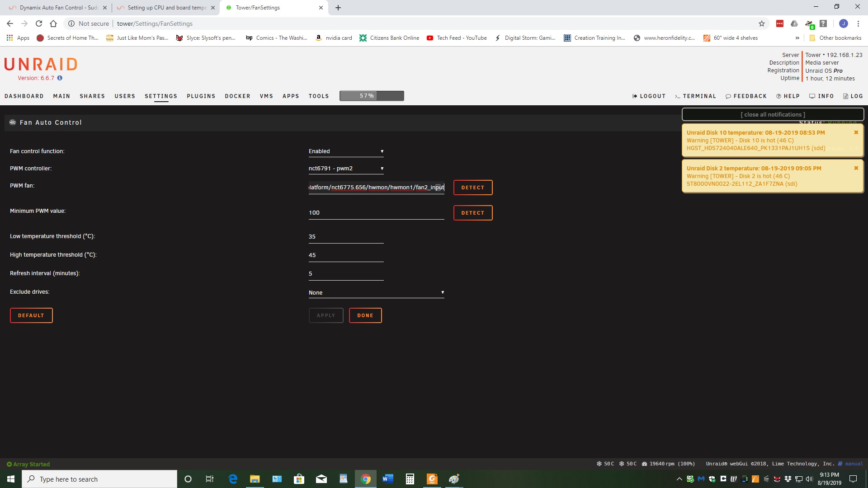This screenshot has width=868, height=488.
Task: Open Chrome profile avatar J
Action: click(x=843, y=23)
